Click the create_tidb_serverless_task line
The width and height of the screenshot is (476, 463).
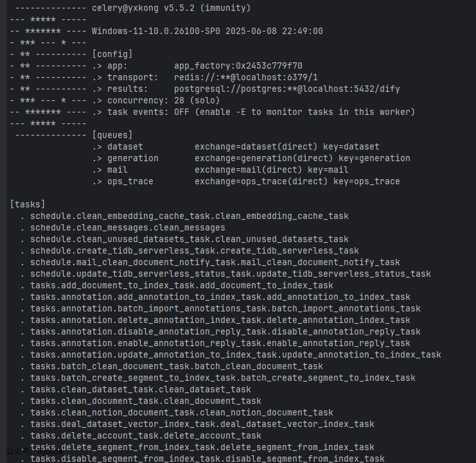point(194,250)
